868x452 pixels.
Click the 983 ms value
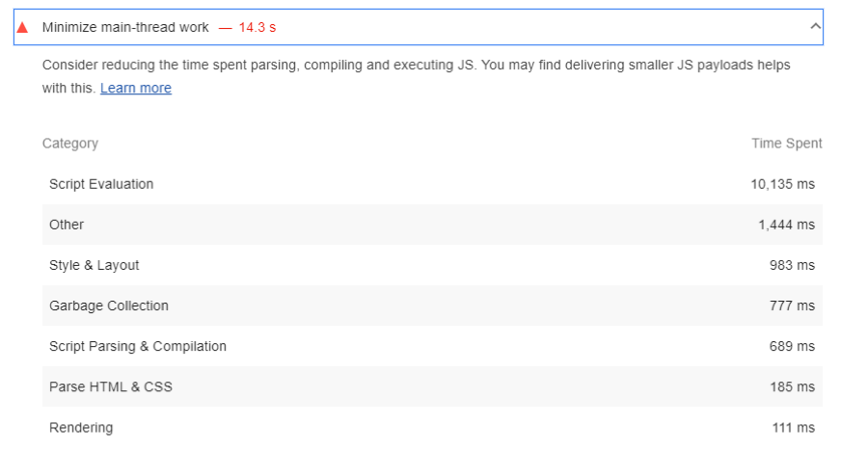tap(792, 265)
